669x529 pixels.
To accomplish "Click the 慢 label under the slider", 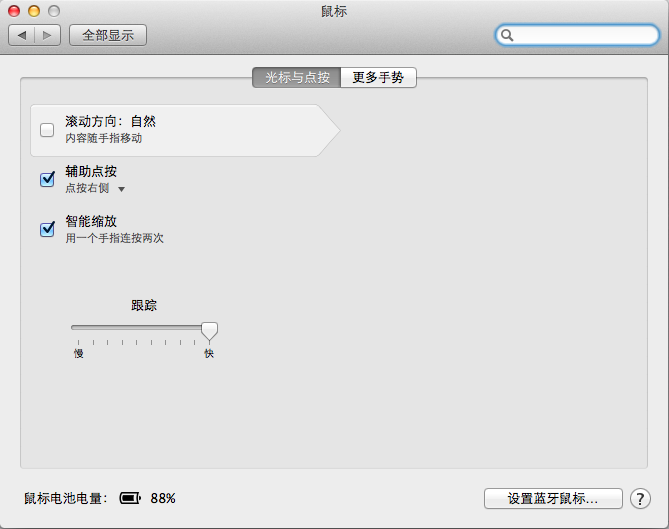I will [79, 353].
